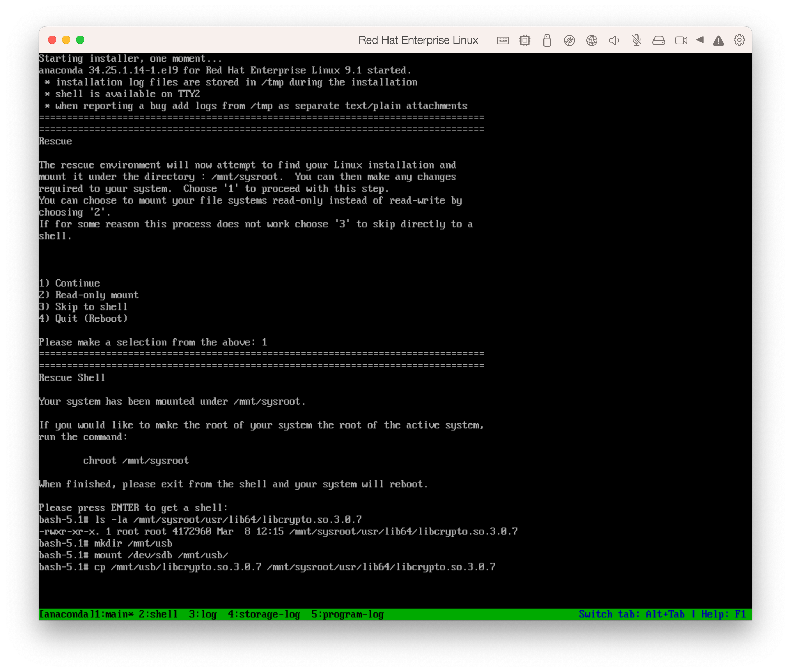Open the keyboard icon in VM toolbar
This screenshot has width=791, height=672.
tap(502, 40)
